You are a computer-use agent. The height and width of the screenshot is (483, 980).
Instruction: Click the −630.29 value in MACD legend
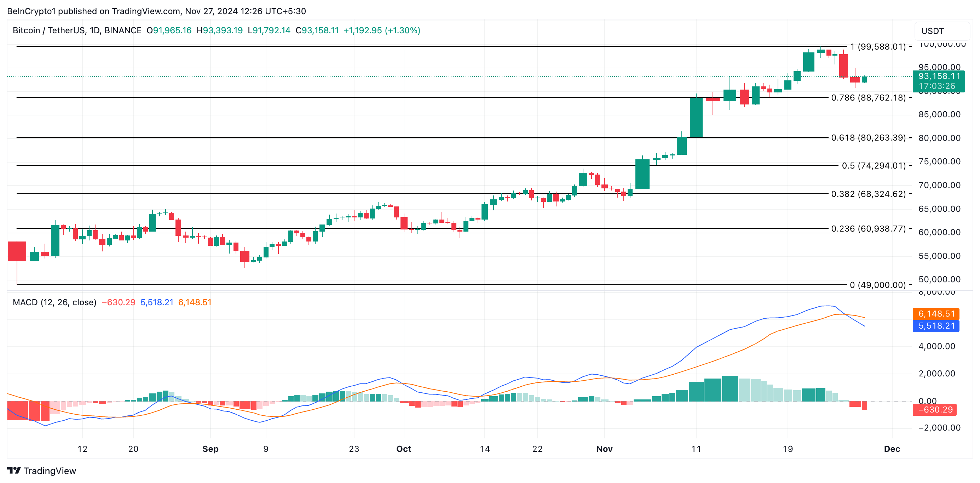tap(118, 302)
